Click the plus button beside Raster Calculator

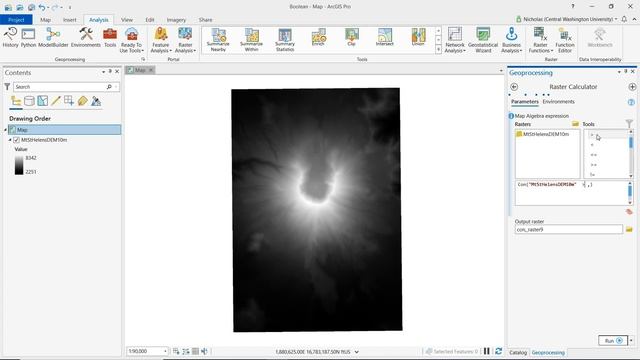click(632, 87)
